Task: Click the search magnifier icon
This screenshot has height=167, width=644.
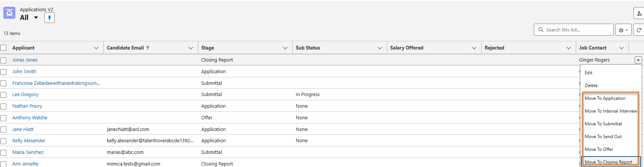Action: pos(541,30)
